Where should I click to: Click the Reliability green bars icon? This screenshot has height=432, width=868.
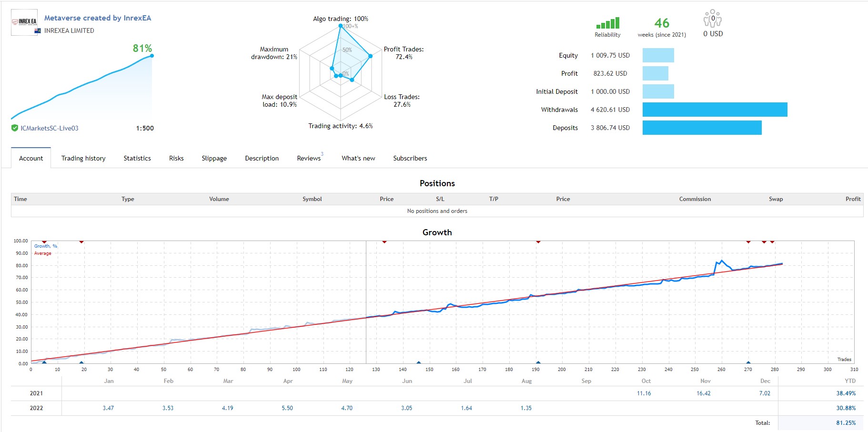(x=607, y=23)
